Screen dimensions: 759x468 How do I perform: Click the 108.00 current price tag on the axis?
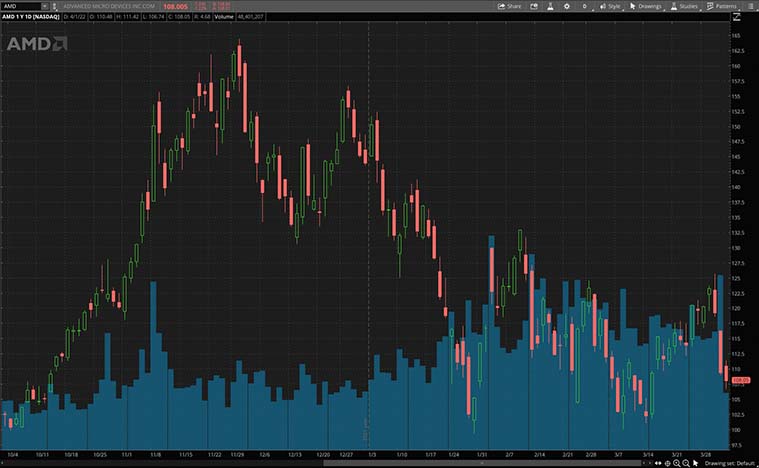click(x=741, y=380)
